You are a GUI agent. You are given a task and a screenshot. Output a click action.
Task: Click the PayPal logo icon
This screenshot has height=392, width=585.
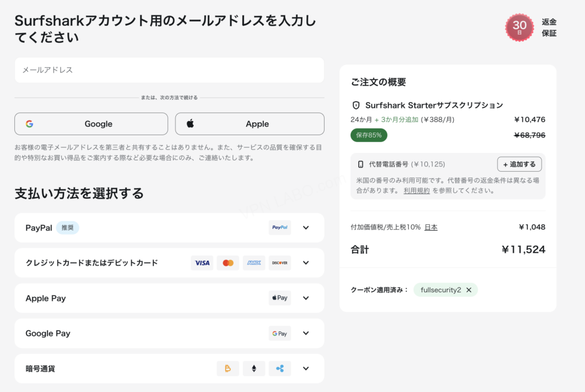pyautogui.click(x=280, y=227)
